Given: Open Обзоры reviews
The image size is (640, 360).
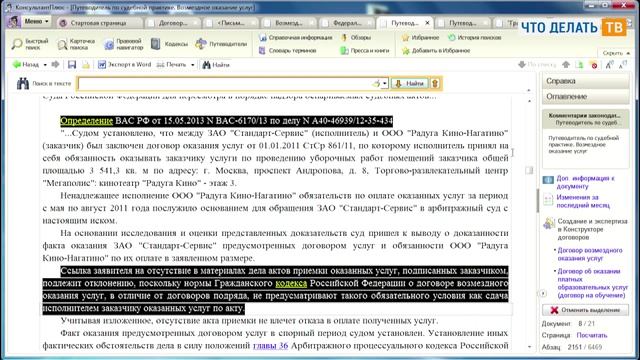Looking at the screenshot, I should tap(356, 38).
